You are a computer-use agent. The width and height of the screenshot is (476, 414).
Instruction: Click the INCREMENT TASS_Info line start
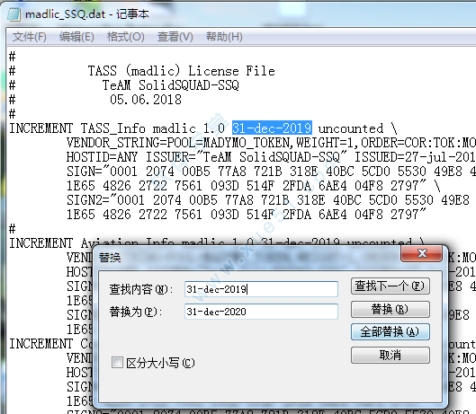[x=41, y=128]
